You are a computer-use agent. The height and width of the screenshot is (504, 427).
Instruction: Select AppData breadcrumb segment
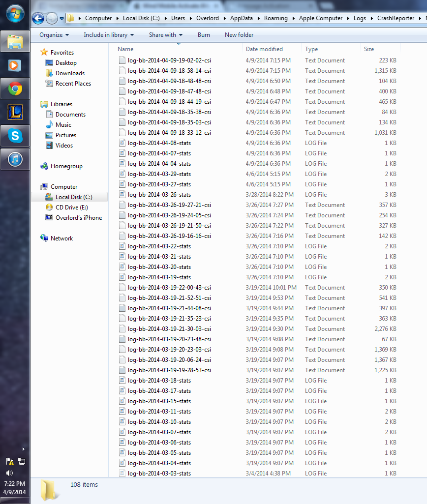click(241, 18)
